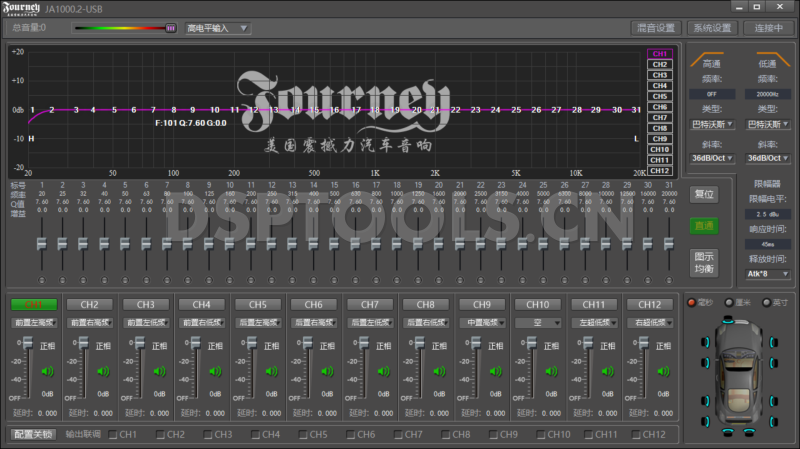
Task: Mute the CH1 speaker icon
Action: pyautogui.click(x=47, y=371)
